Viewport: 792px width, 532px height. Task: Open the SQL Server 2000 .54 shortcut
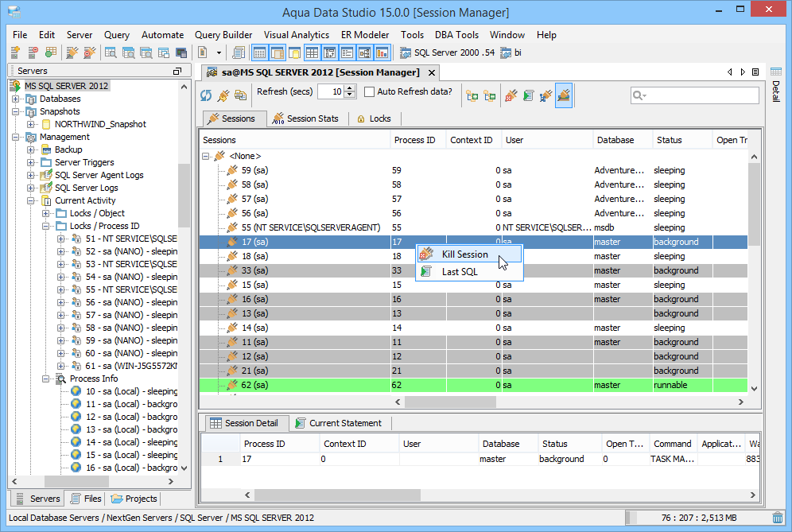click(447, 52)
